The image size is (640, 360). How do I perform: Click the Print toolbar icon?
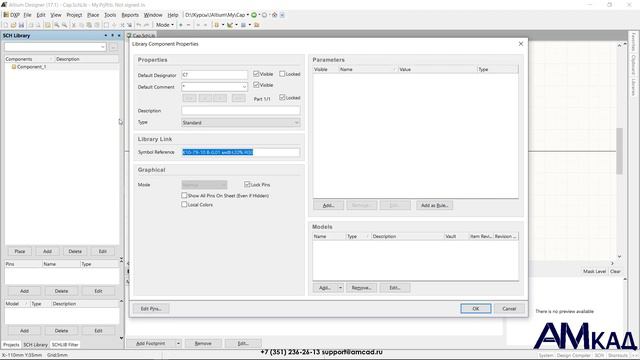[x=31, y=25]
